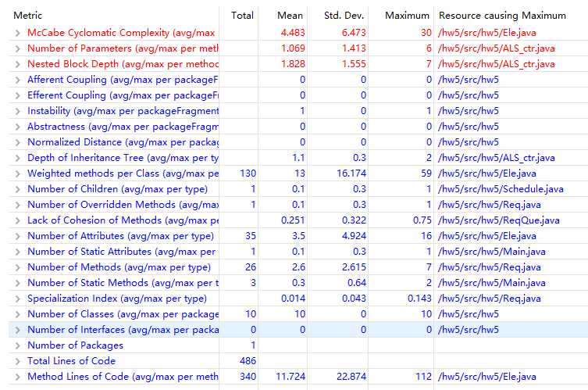Click the Lack of Cohesion maximum 0.75
The width and height of the screenshot is (588, 390).
422,220
